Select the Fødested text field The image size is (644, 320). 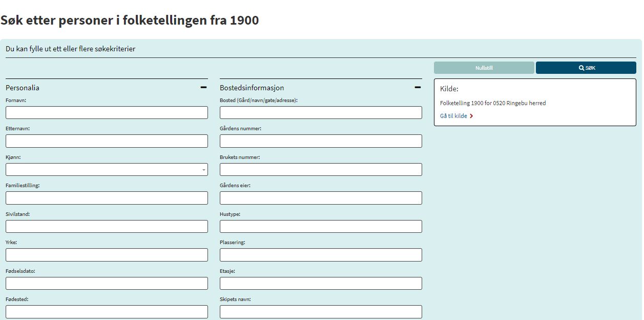107,312
